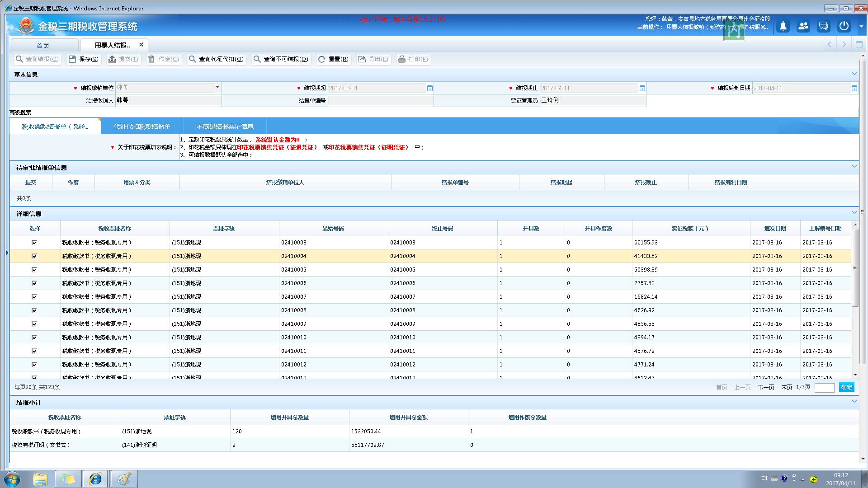
Task: Select the 税收票款结报单 tab
Action: click(x=55, y=127)
